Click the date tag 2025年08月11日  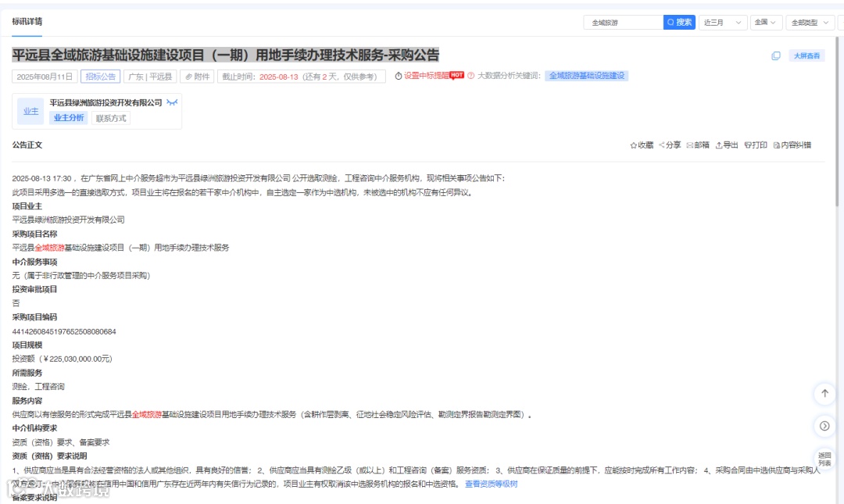(x=45, y=77)
